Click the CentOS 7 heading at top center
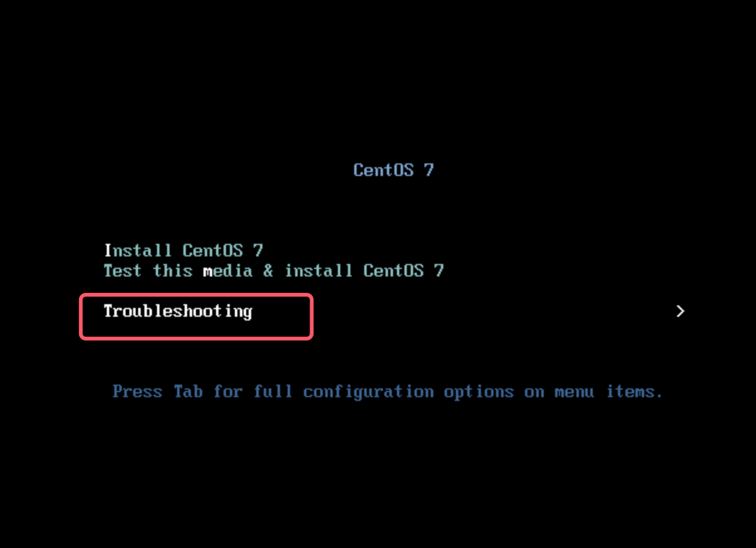Viewport: 756px width, 548px height. [394, 170]
